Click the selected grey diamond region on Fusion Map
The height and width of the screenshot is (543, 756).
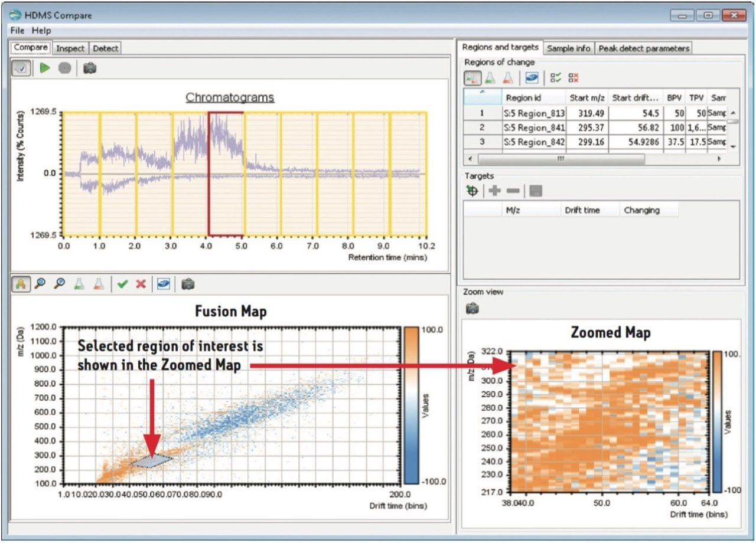[152, 461]
